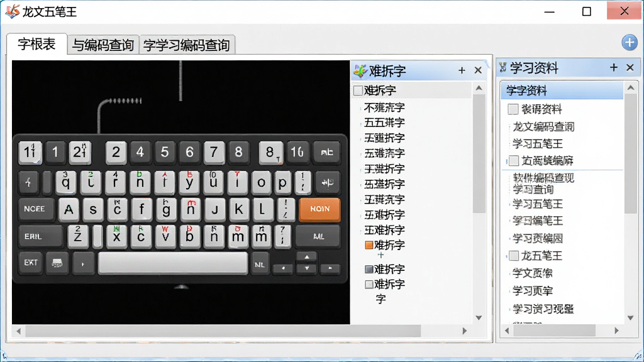This screenshot has width=644, height=362.
Task: Click the Z key on the keyboard
Action: 78,236
